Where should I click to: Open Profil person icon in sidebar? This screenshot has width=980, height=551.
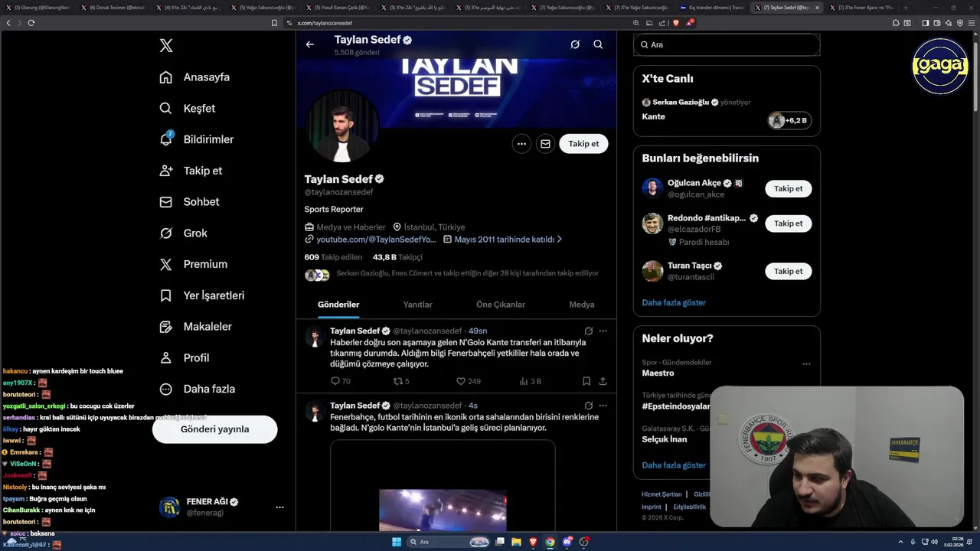click(x=165, y=357)
